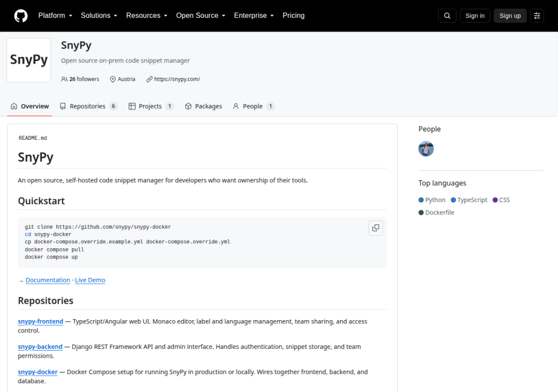The height and width of the screenshot is (392, 558).
Task: Visit the https://snypy.com/ website link
Action: click(x=177, y=79)
